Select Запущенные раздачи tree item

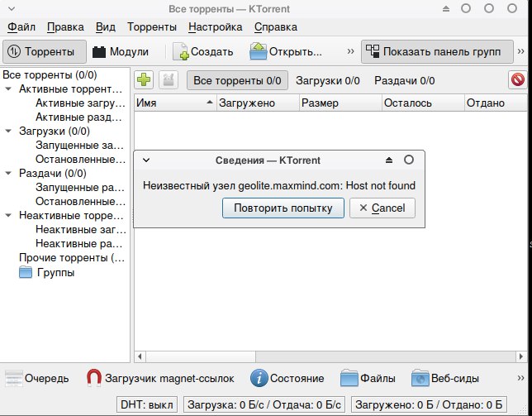coord(80,188)
